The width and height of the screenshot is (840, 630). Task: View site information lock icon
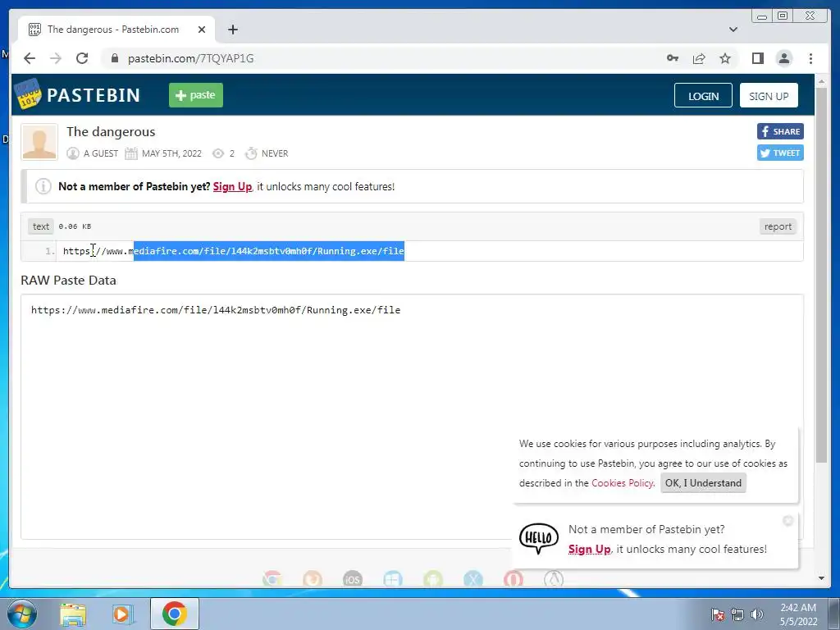tap(114, 58)
